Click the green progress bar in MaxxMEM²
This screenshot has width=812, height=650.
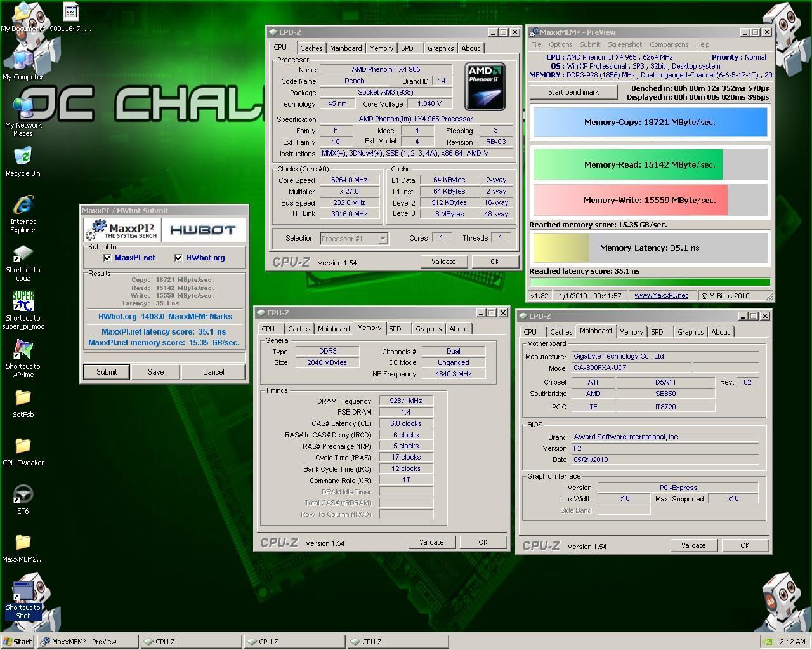(x=650, y=282)
